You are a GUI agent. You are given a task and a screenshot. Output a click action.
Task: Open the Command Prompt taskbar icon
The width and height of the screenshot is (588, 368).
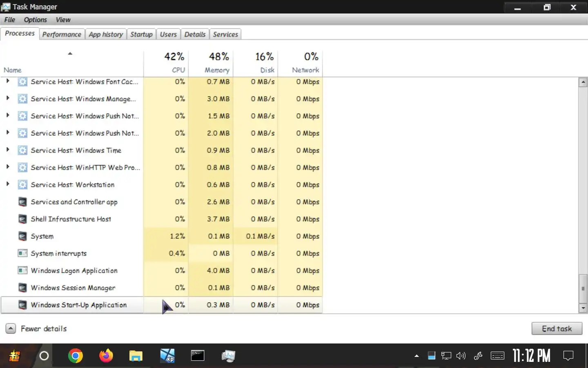(x=198, y=356)
